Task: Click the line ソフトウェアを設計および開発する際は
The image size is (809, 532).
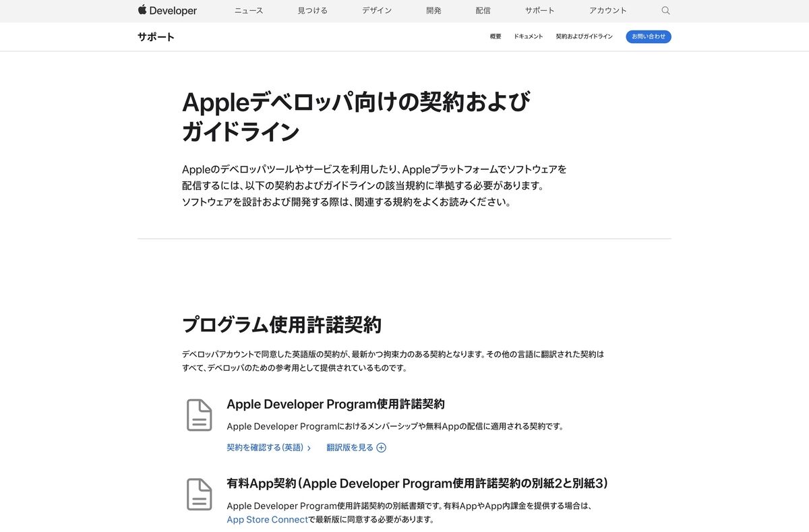Action: (x=347, y=202)
